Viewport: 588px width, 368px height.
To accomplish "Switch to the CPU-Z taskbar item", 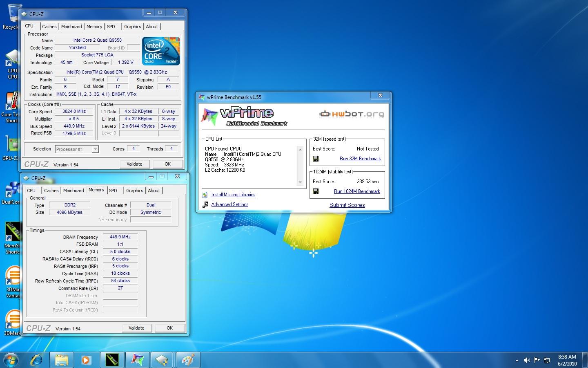I will pos(162,360).
